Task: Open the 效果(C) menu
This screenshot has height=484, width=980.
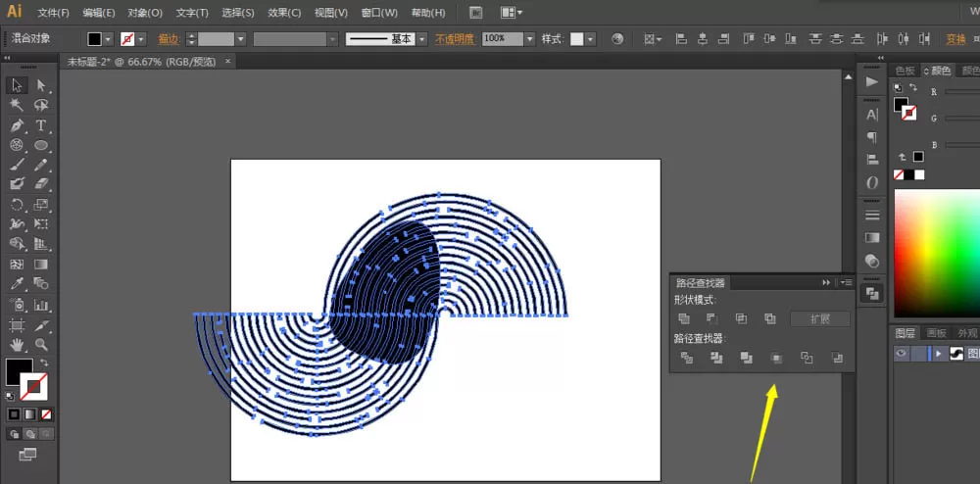Action: pos(284,13)
